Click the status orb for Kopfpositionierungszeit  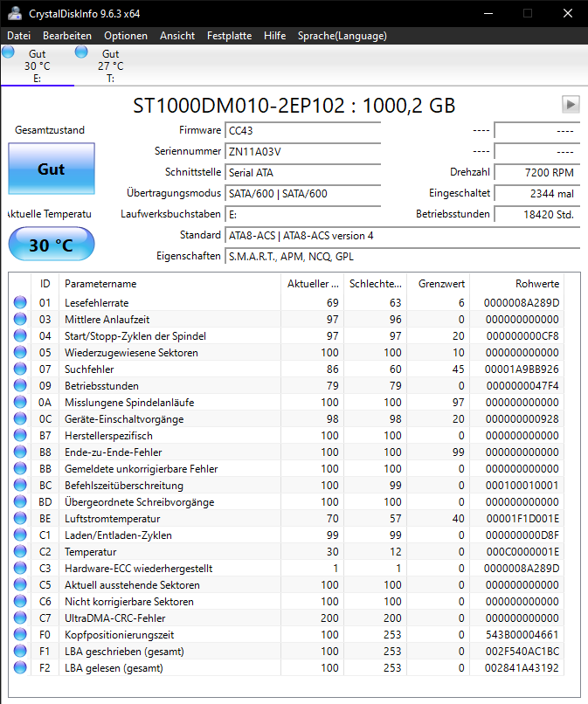click(20, 634)
